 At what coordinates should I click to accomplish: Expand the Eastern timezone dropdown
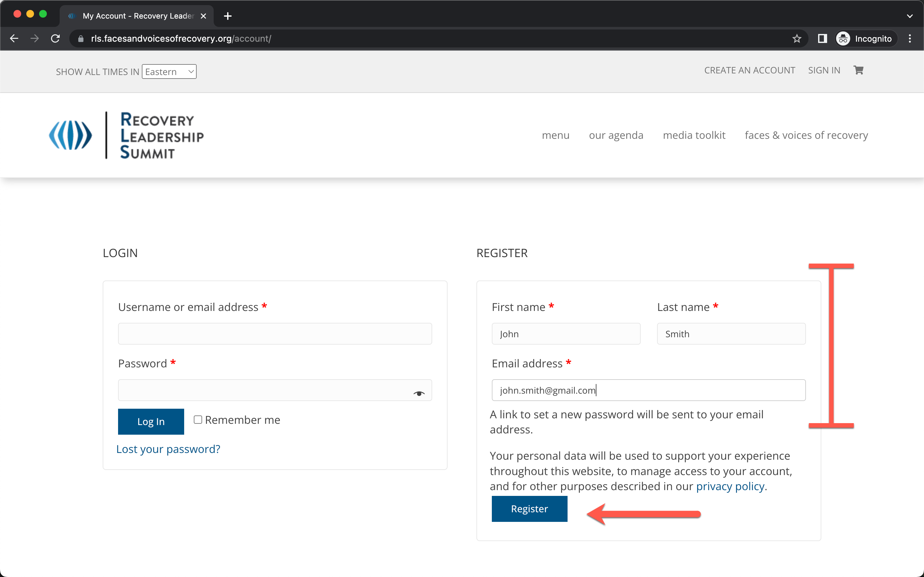[x=169, y=72]
